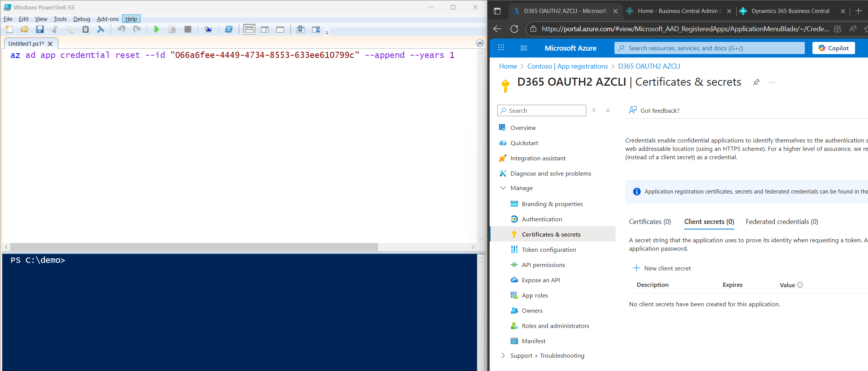Collapse the side menu with double chevron
The width and height of the screenshot is (868, 371).
click(608, 110)
